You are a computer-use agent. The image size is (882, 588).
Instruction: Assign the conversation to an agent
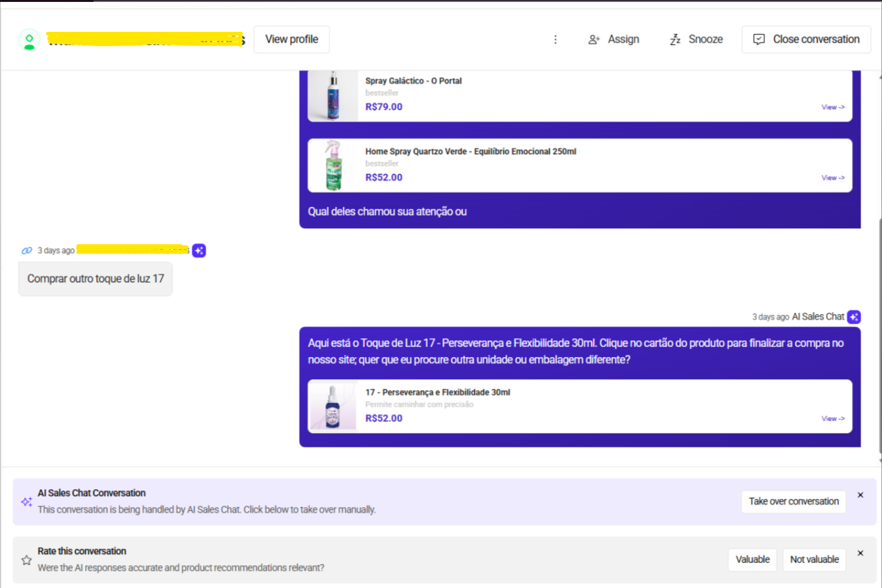613,40
